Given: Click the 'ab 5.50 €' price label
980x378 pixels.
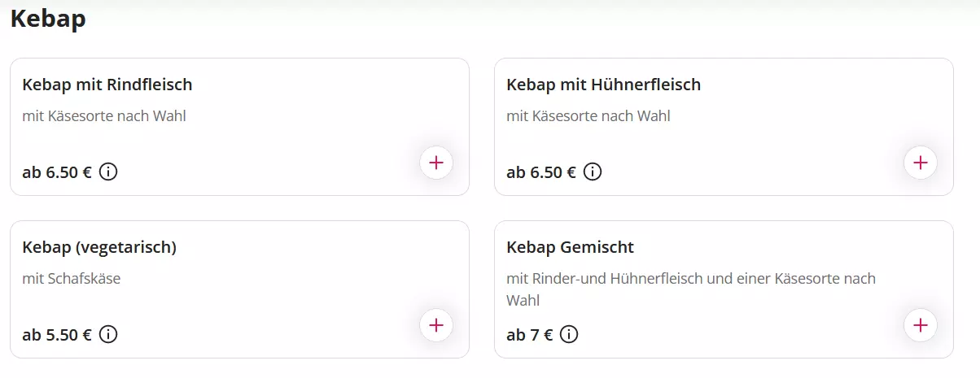Looking at the screenshot, I should coord(57,335).
